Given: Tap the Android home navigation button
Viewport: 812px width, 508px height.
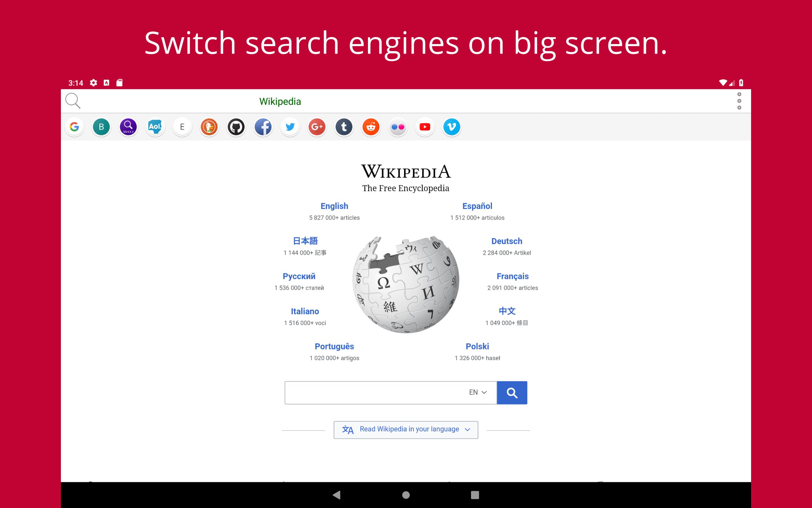Looking at the screenshot, I should pos(406,495).
